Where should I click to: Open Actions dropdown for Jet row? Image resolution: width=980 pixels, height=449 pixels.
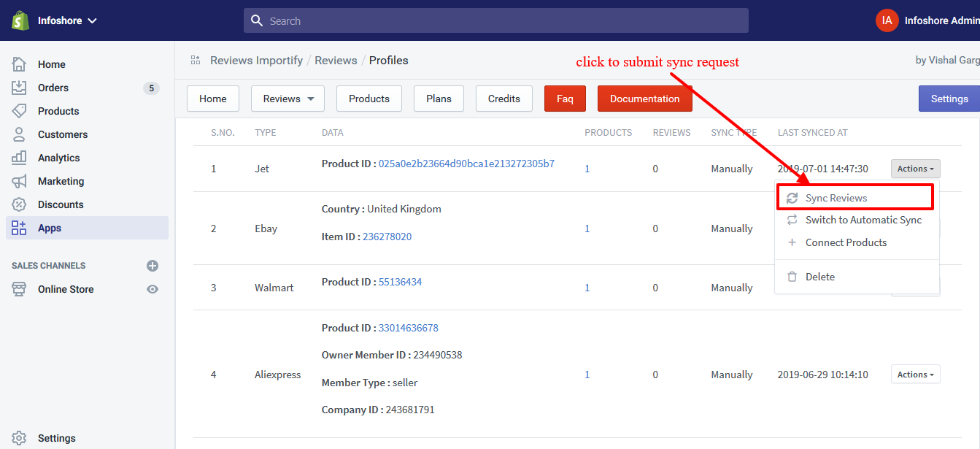pos(915,169)
